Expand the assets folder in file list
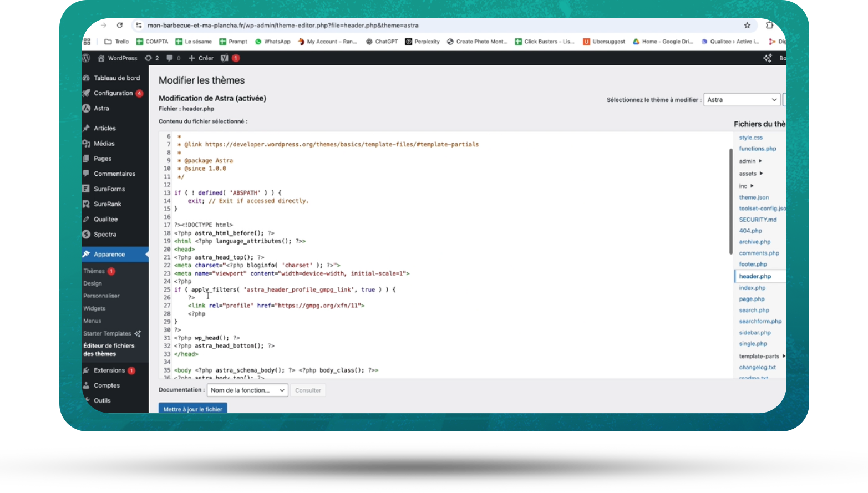 (x=750, y=174)
